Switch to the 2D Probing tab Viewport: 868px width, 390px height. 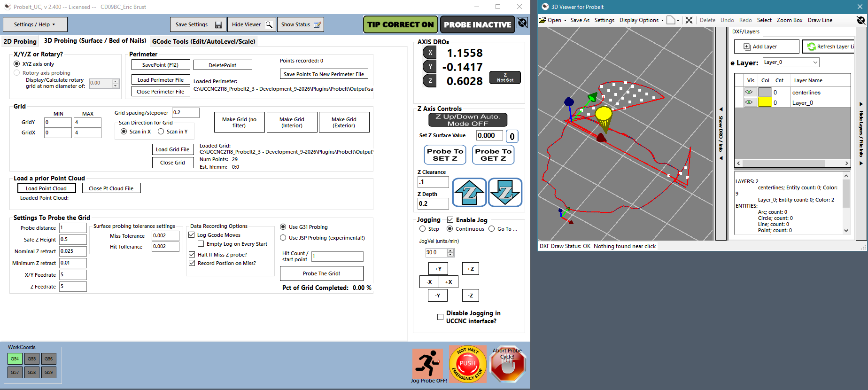20,41
